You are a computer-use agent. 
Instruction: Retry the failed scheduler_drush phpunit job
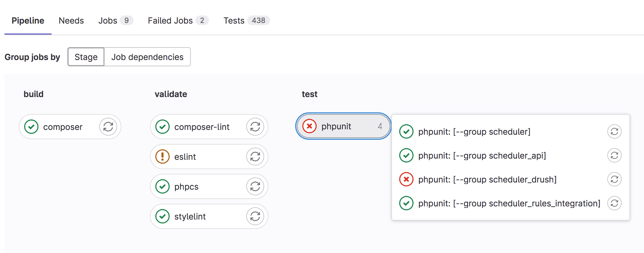pyautogui.click(x=614, y=179)
